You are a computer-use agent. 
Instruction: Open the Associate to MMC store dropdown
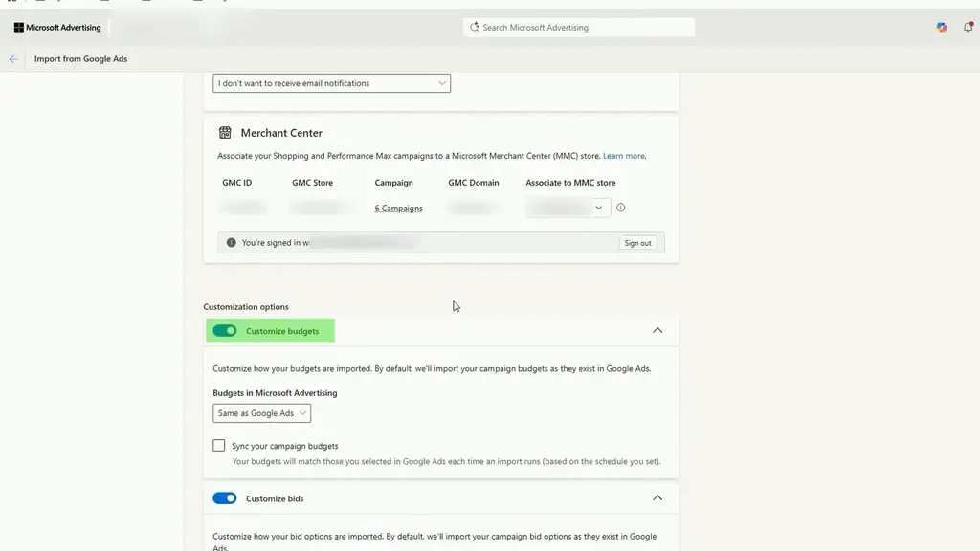point(568,208)
